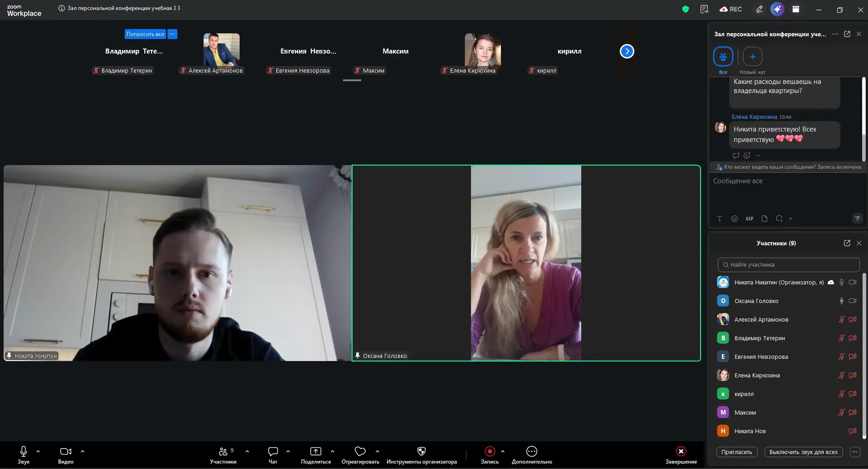Open more options on Владимир Тетерин tile
The width and height of the screenshot is (868, 469).
coord(172,34)
